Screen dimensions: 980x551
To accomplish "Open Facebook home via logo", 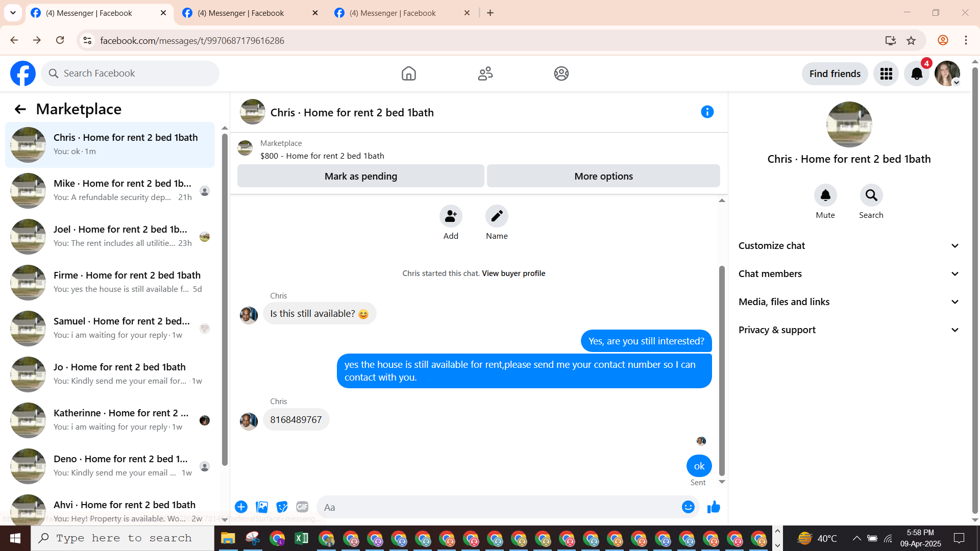I will pyautogui.click(x=23, y=73).
